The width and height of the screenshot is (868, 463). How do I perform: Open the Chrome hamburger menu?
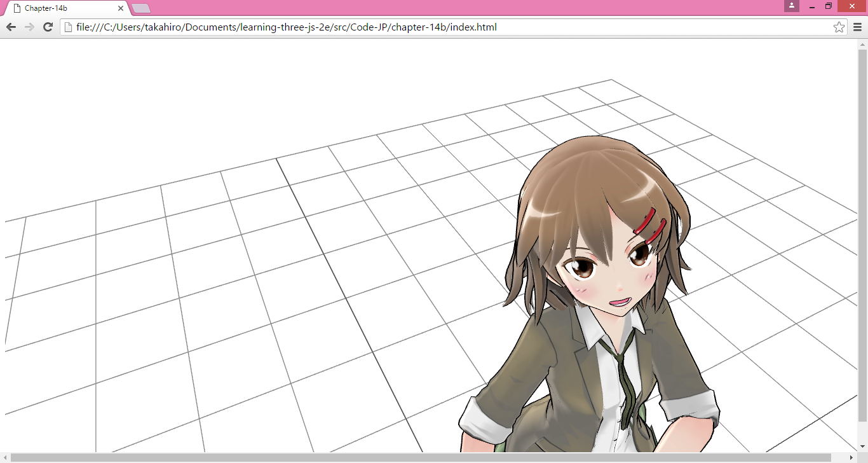click(857, 27)
